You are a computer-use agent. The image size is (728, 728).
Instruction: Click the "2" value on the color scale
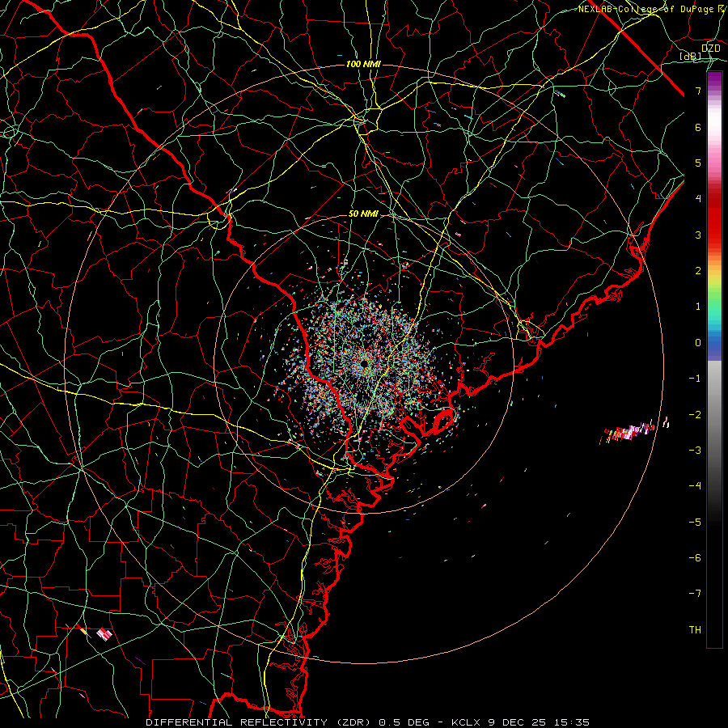click(x=698, y=271)
